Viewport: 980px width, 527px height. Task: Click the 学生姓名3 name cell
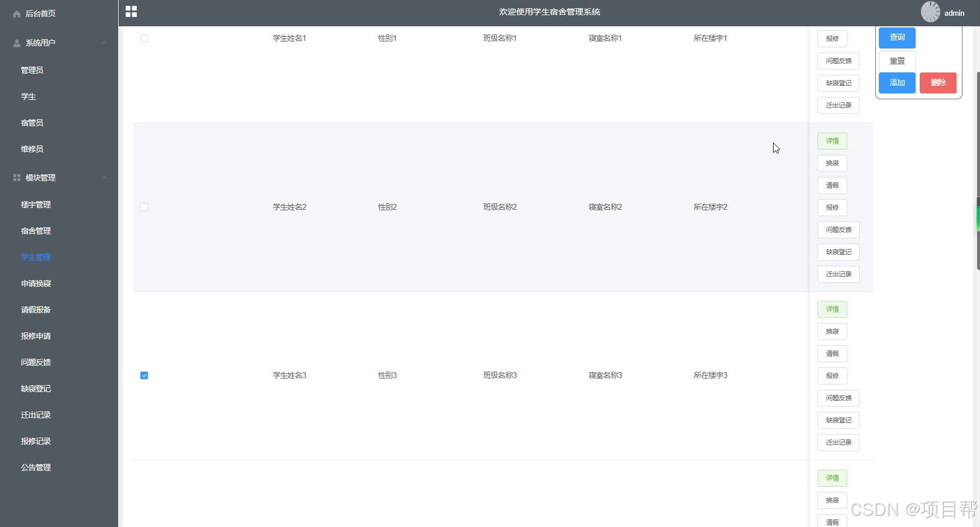(x=289, y=375)
